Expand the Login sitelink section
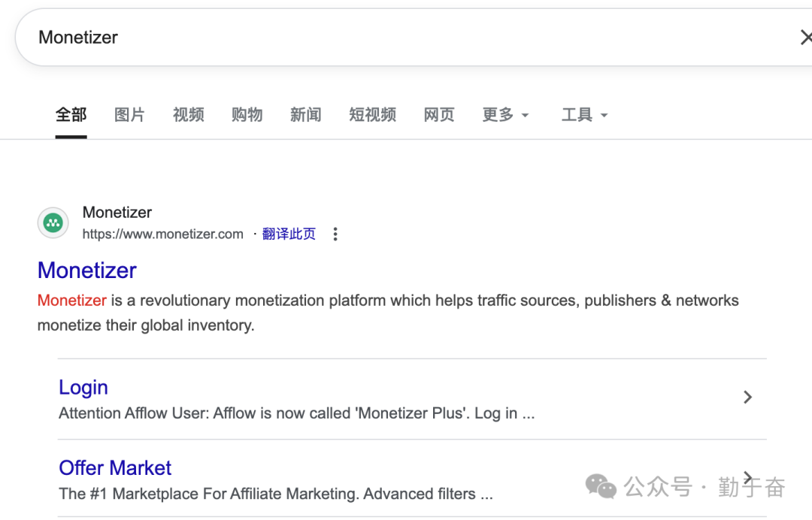This screenshot has height=520, width=812. click(83, 387)
